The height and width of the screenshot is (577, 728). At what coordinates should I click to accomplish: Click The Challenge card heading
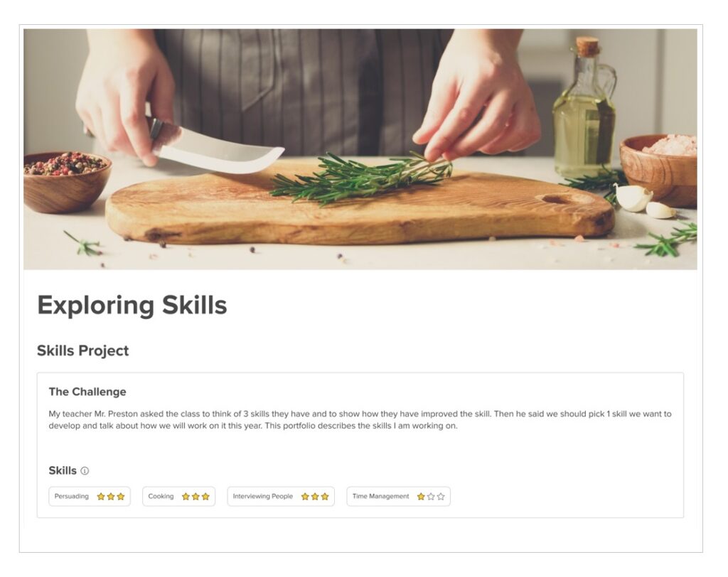click(x=87, y=392)
